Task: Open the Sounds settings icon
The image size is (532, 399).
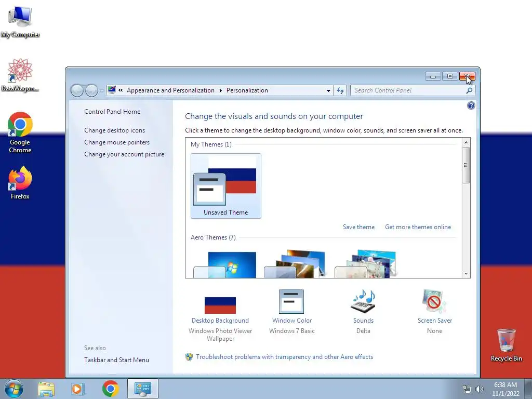Action: [x=363, y=301]
